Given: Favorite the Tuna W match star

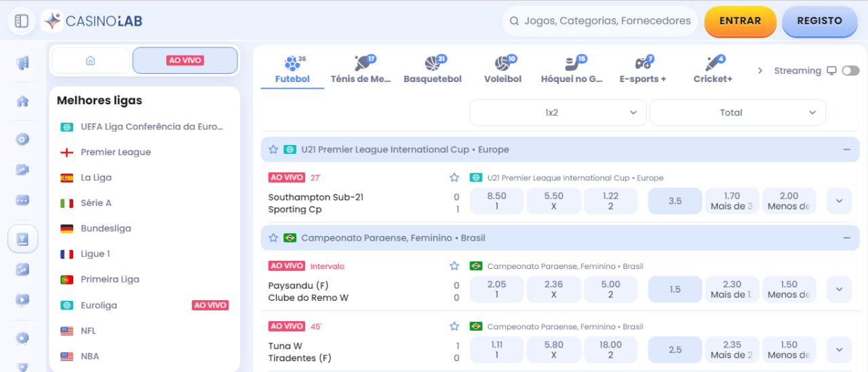Looking at the screenshot, I should [x=454, y=327].
